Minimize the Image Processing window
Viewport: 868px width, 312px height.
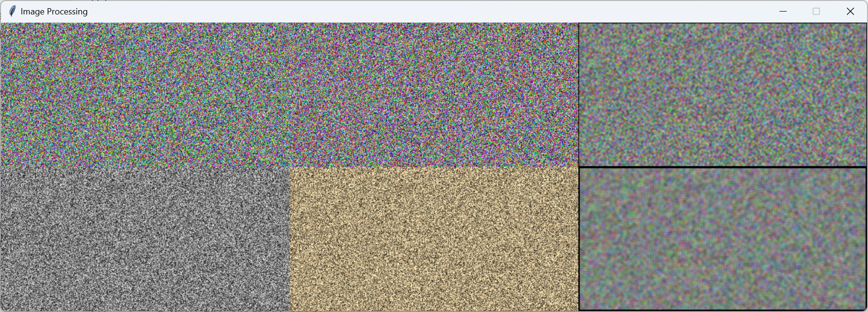pos(783,11)
